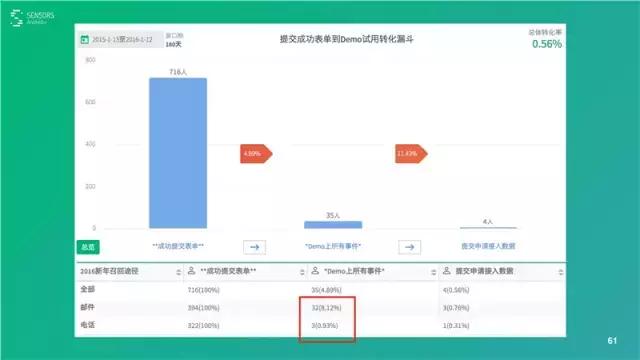640x360 pixels.
Task: Sort the **成功提交表单** table column
Action: pyautogui.click(x=302, y=272)
